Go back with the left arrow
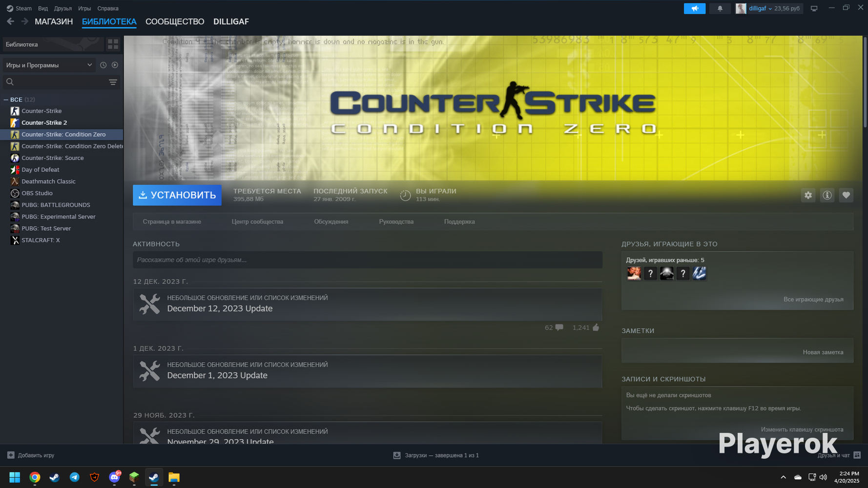Image resolution: width=868 pixels, height=488 pixels. [x=10, y=21]
